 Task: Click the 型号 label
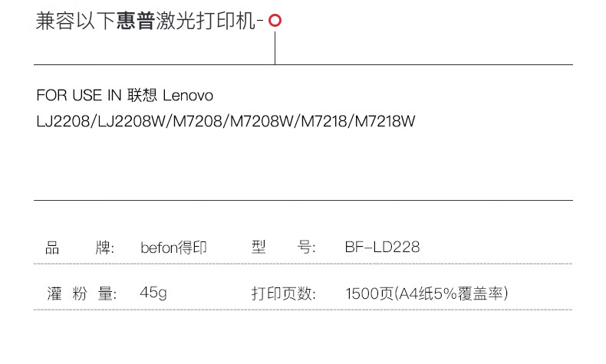click(x=284, y=248)
